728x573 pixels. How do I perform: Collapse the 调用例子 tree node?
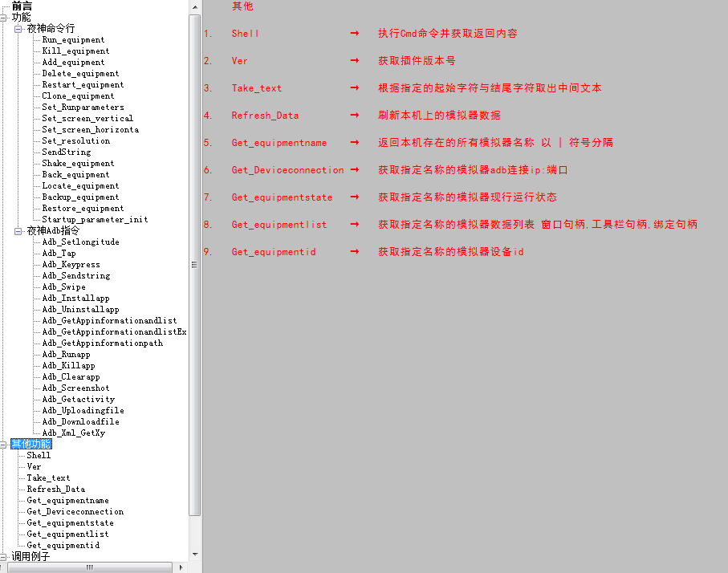2,557
